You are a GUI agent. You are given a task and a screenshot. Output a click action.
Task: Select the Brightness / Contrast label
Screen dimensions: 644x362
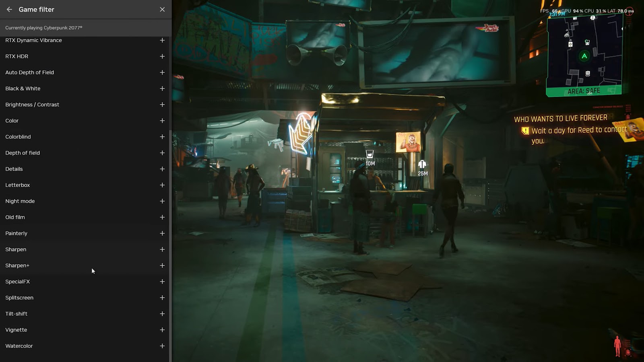tap(32, 105)
